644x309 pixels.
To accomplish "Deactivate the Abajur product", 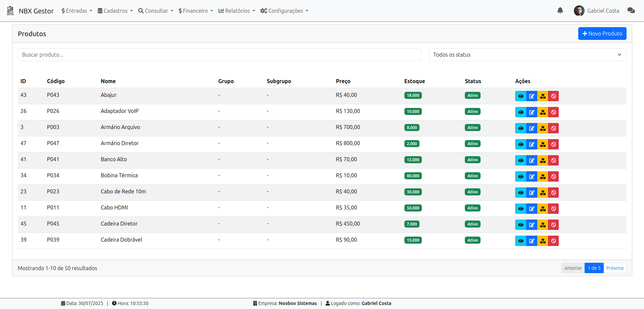I will [x=553, y=96].
